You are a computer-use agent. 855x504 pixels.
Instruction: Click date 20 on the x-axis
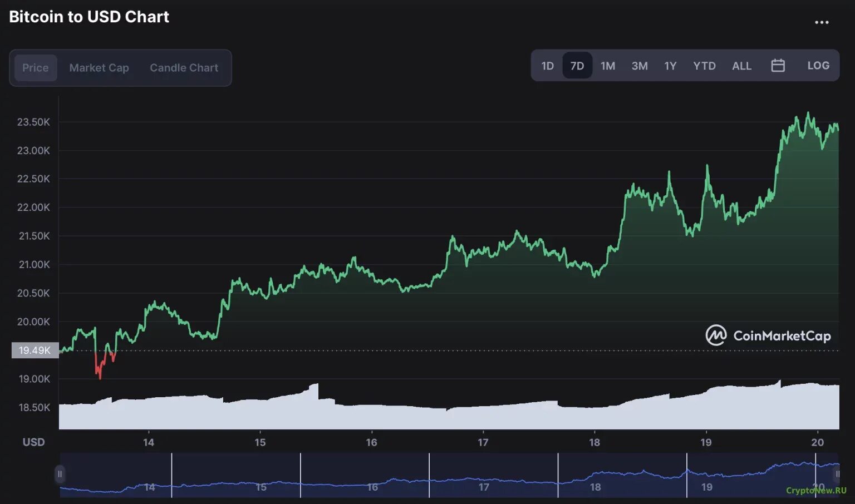coord(817,442)
